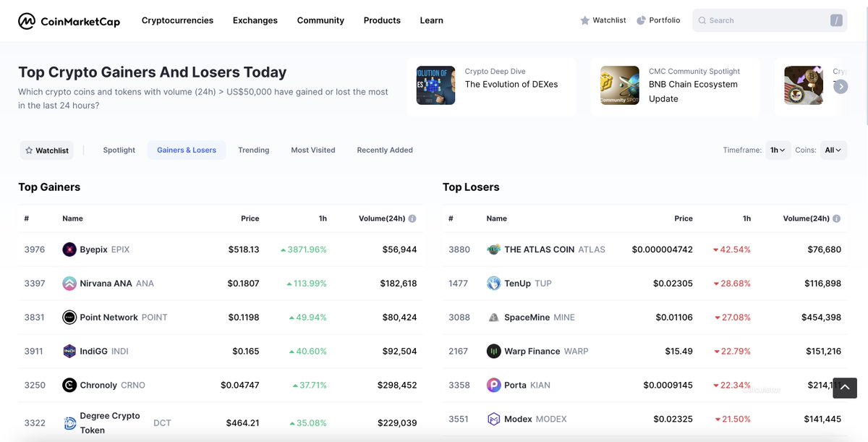Open BNB Chain Ecosystem Update article

pos(693,91)
